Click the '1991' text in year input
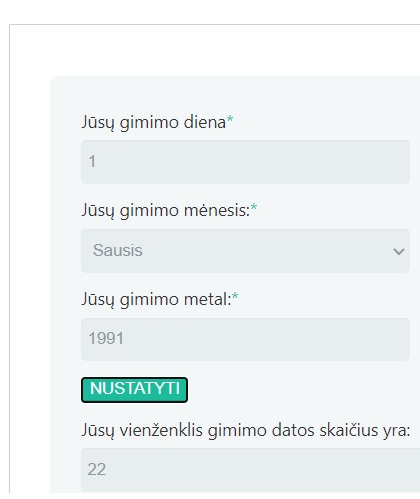The height and width of the screenshot is (499, 420). 106,339
